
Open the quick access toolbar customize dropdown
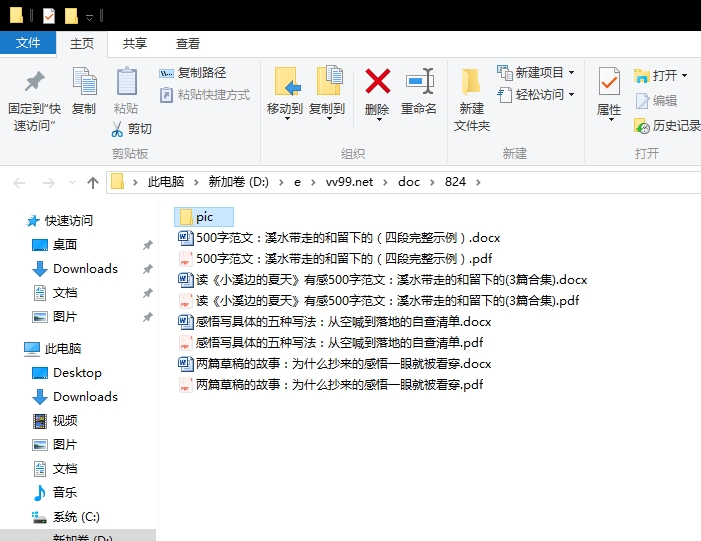(89, 17)
